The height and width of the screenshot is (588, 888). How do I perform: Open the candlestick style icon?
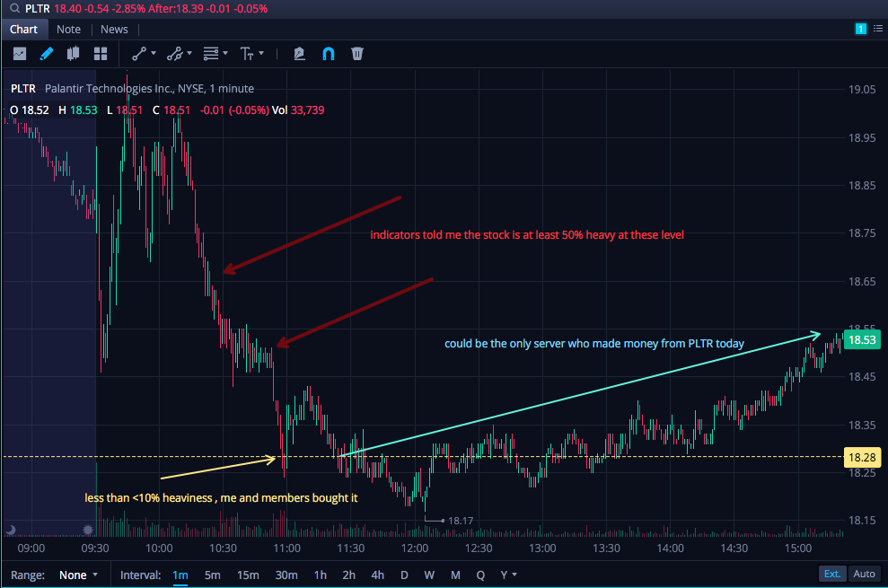[73, 54]
